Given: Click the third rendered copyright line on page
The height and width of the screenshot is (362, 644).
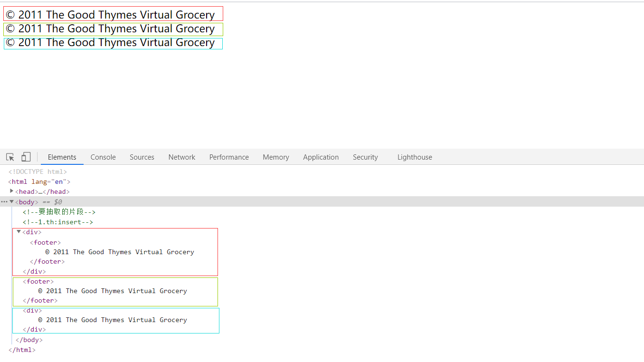Looking at the screenshot, I should (110, 42).
